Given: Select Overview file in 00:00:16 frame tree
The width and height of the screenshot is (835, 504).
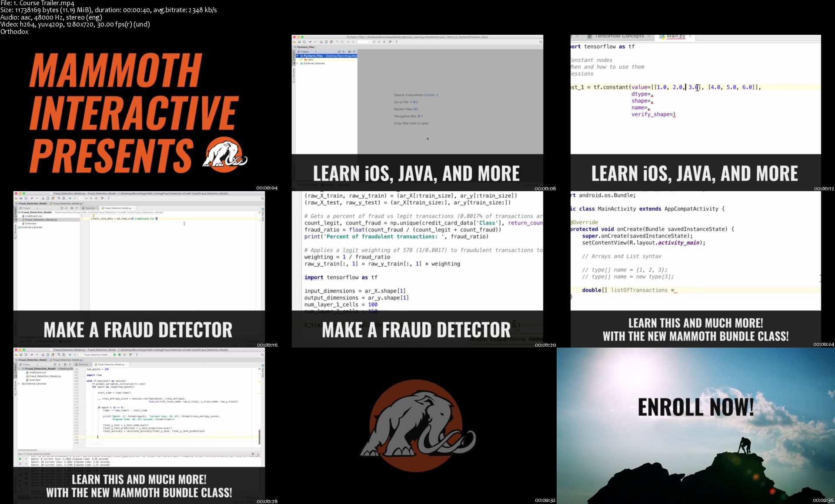Looking at the screenshot, I should tap(30, 223).
